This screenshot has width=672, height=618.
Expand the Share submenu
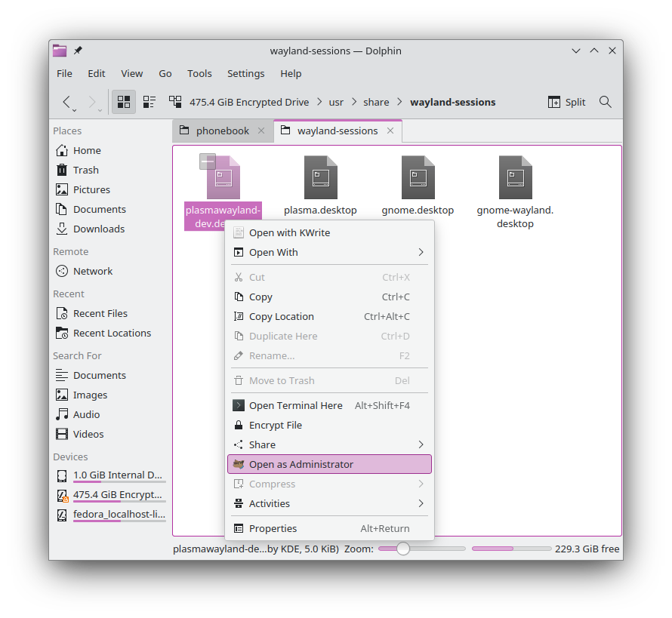click(x=329, y=444)
